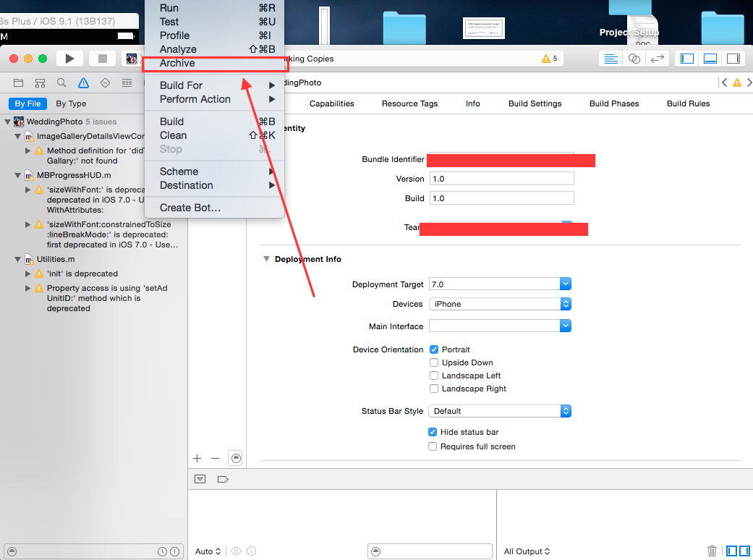The image size is (753, 560).
Task: Add a target with the plus button
Action: pos(197,458)
